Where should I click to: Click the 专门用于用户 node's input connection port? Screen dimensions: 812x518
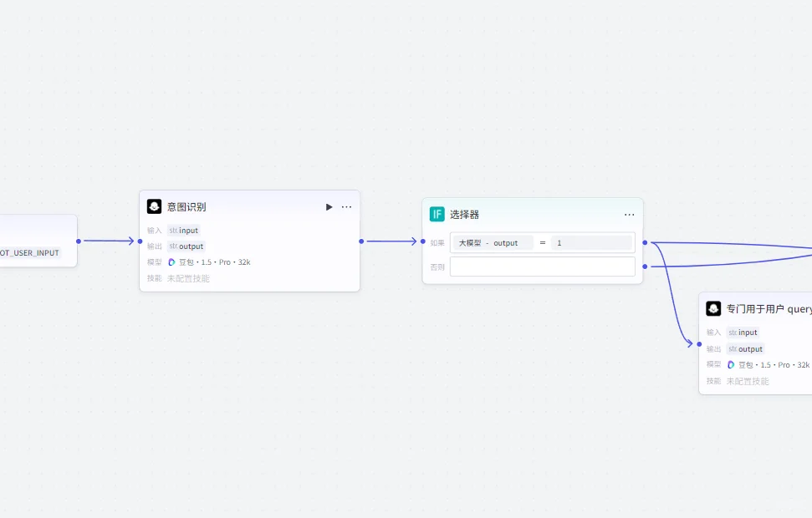point(699,344)
